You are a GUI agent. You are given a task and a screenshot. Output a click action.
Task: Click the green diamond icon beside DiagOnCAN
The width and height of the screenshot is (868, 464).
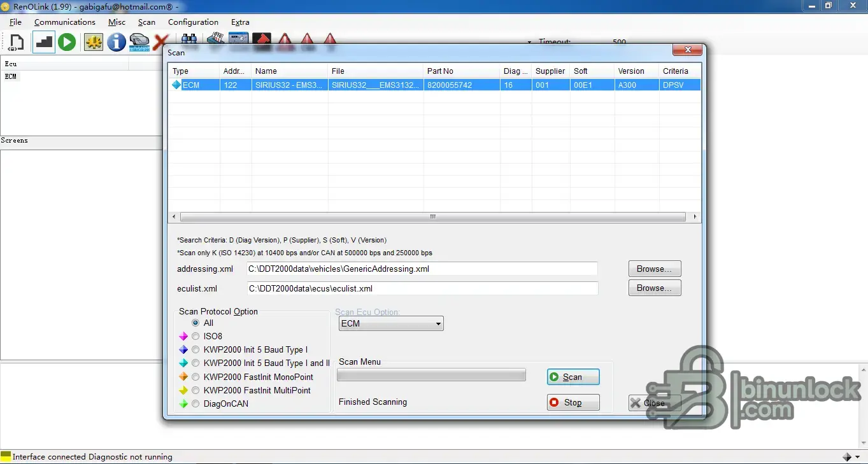click(x=184, y=404)
